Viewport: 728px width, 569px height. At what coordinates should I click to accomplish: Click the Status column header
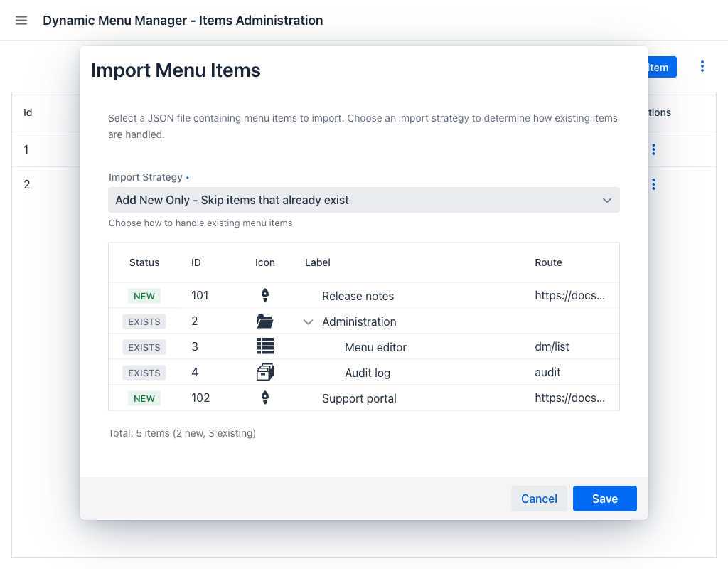click(144, 262)
